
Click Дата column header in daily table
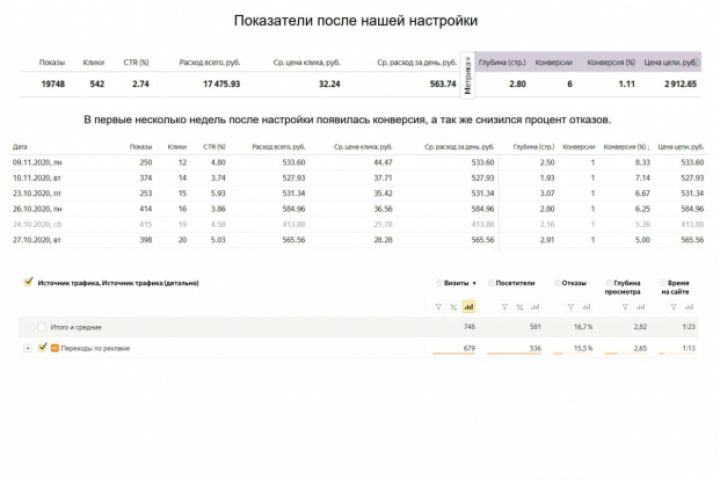tap(20, 147)
